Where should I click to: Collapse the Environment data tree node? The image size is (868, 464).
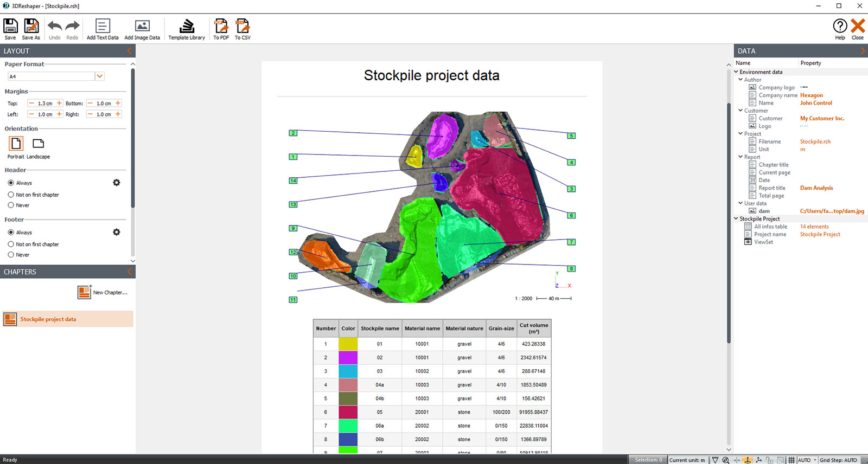point(736,72)
